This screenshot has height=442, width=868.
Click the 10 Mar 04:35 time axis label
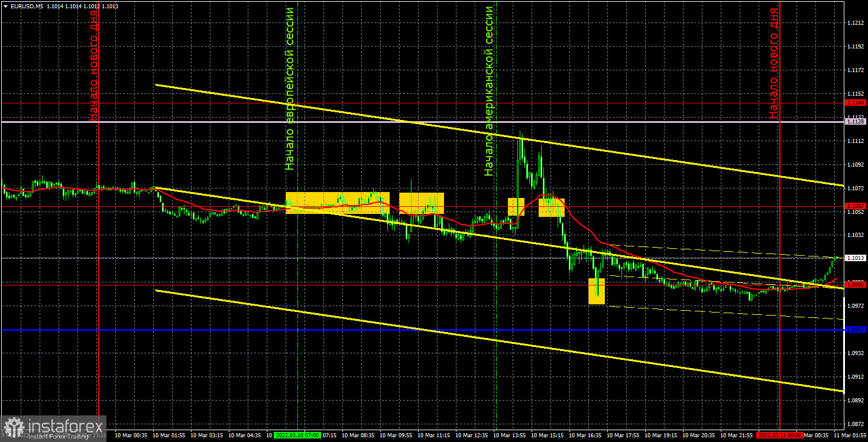[x=245, y=435]
